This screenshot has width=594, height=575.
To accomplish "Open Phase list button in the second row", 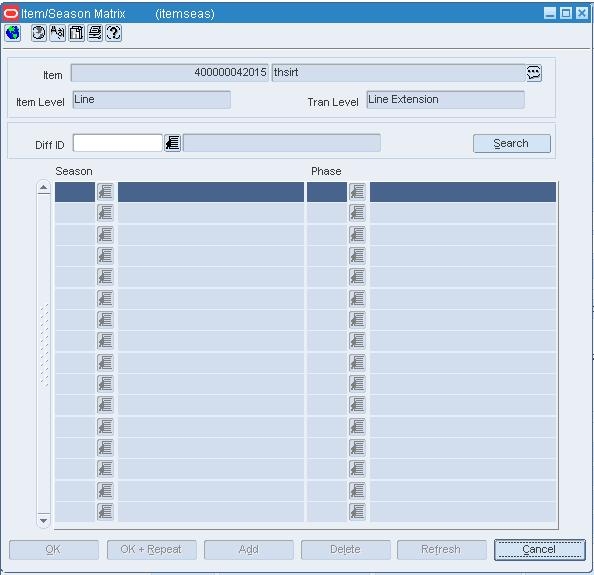I will click(357, 213).
